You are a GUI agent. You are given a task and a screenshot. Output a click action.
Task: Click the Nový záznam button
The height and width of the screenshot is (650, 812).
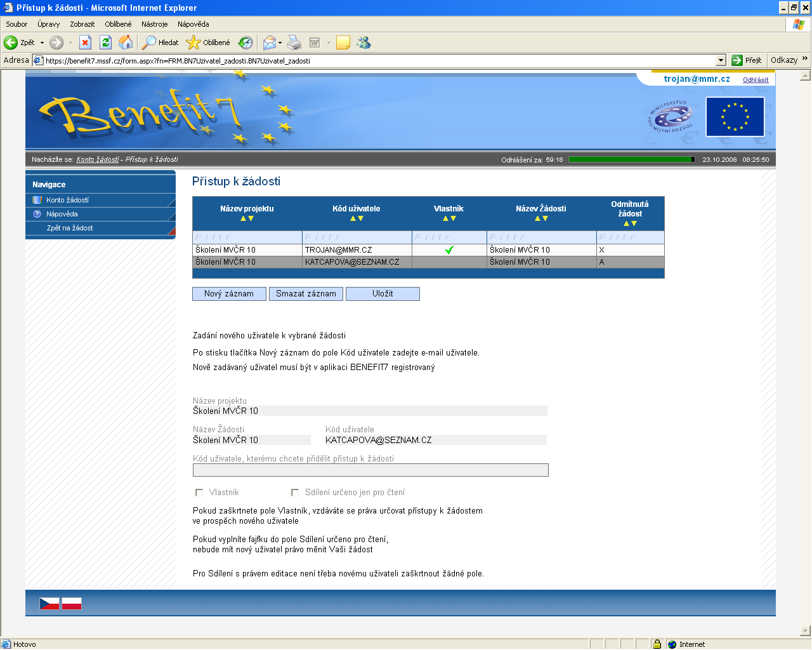pyautogui.click(x=229, y=294)
